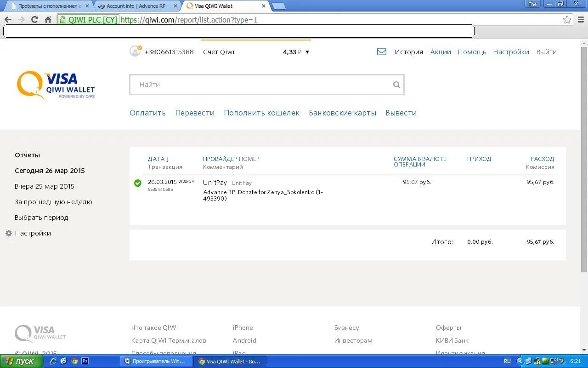This screenshot has width=588, height=368.
Task: Click the search magnifier icon
Action: tap(396, 85)
